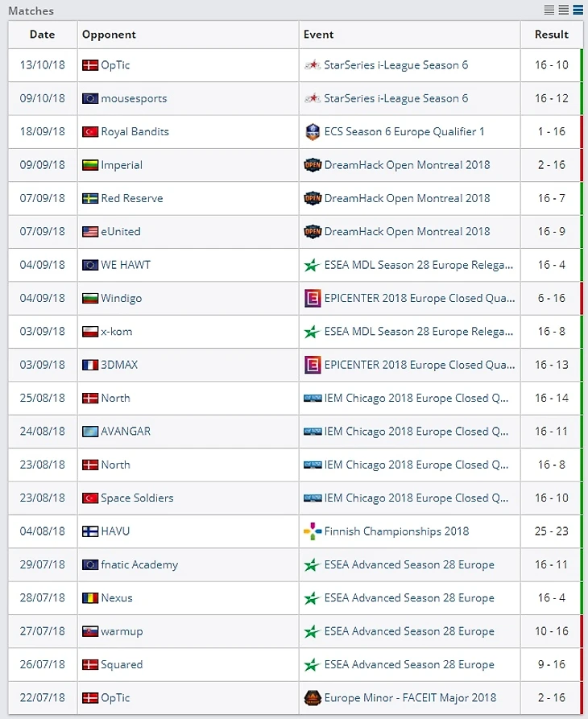The image size is (588, 719).
Task: Open the eUnited team link
Action: coord(121,232)
